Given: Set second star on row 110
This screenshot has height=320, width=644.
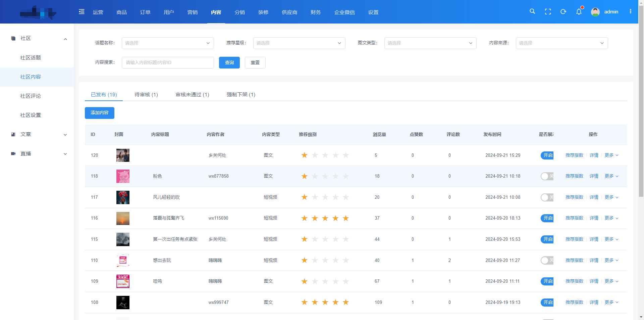Looking at the screenshot, I should click(315, 260).
